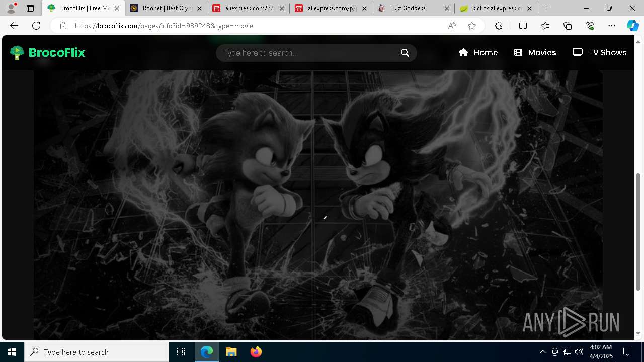
Task: Click the Edge taskbar icon
Action: (x=207, y=352)
